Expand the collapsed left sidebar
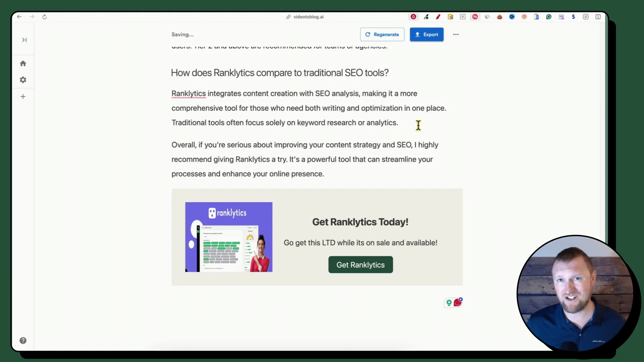644x362 pixels. tap(24, 40)
